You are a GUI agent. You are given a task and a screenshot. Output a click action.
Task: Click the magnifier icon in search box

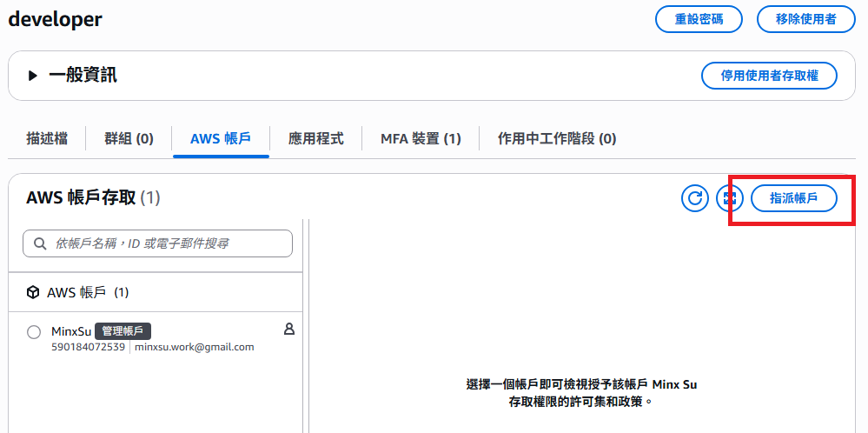[x=40, y=243]
